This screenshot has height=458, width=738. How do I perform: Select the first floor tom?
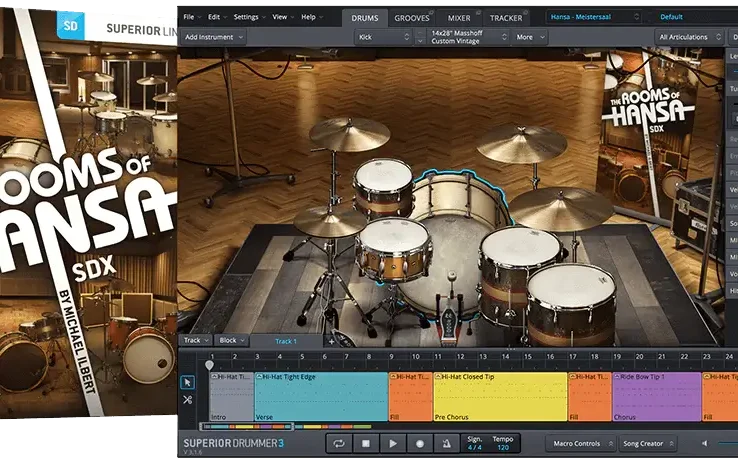coord(520,275)
